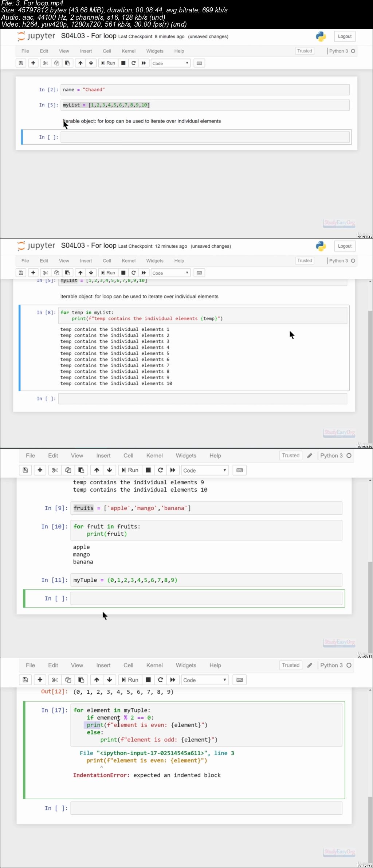Viewport: 373px width, 868px height.
Task: Click Run button in the IndentationError frame
Action: 130,680
